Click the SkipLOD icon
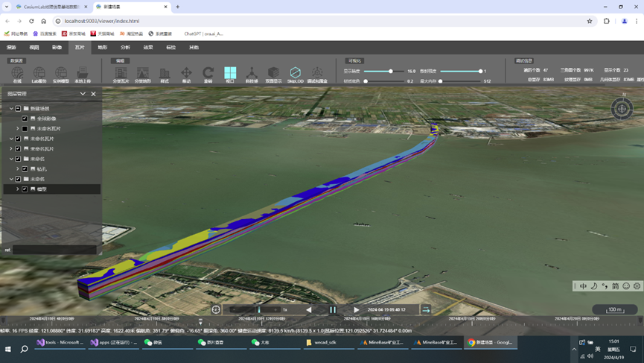This screenshot has width=644, height=363. (296, 73)
